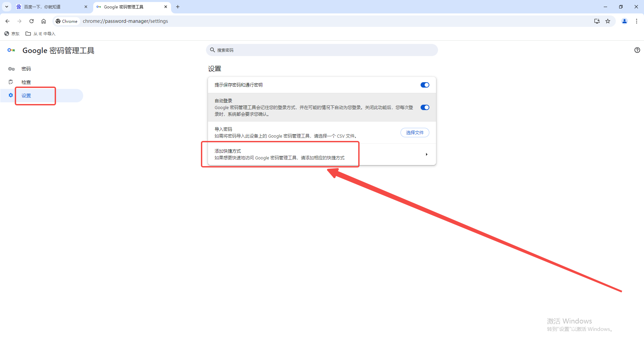The image size is (644, 349).
Task: Click the Google 密码管理工具 page title
Action: (58, 50)
